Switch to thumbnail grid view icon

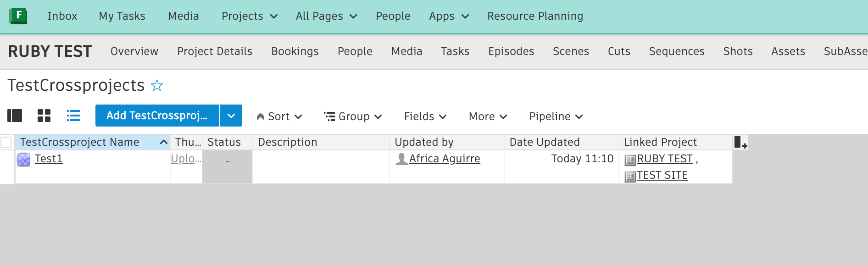44,116
